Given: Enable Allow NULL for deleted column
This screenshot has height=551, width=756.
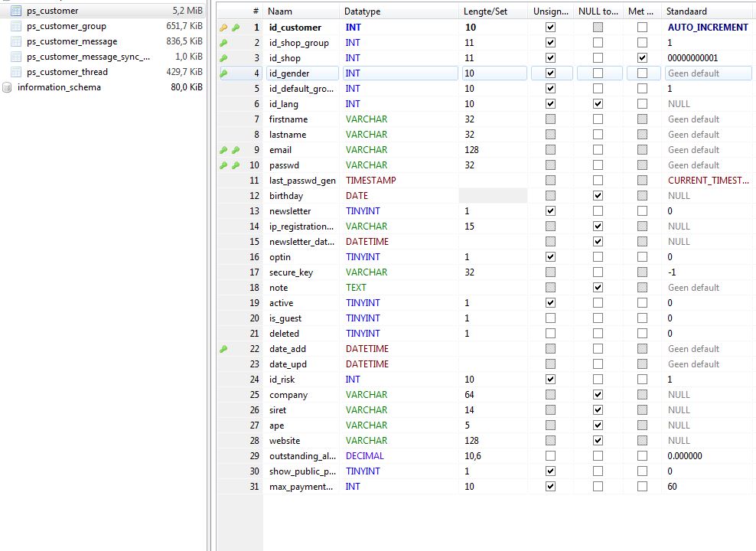Looking at the screenshot, I should coord(598,334).
